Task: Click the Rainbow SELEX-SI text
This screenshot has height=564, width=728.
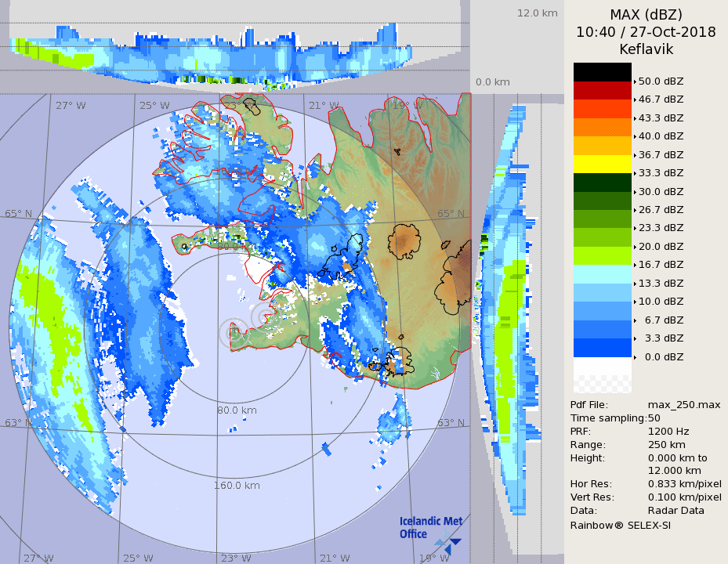Action: (620, 524)
